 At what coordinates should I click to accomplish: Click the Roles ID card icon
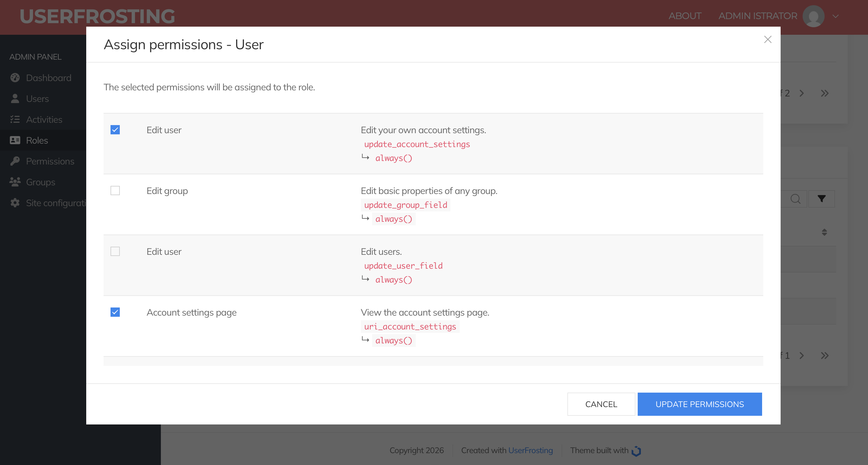click(x=15, y=140)
